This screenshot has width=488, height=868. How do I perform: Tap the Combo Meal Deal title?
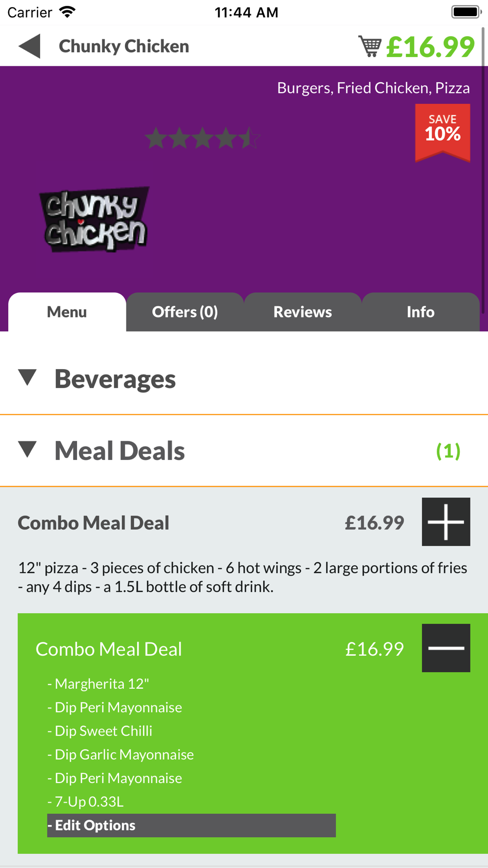pos(94,523)
